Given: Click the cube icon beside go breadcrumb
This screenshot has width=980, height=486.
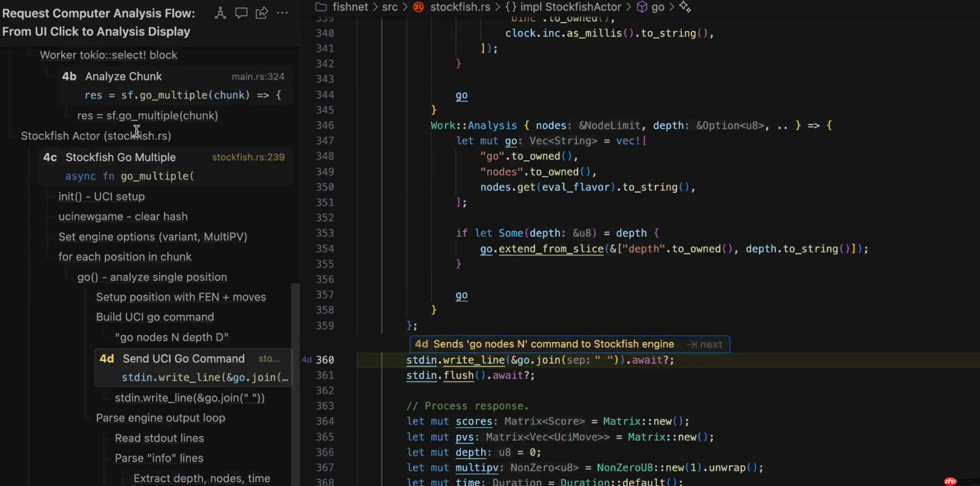Looking at the screenshot, I should pos(642,7).
